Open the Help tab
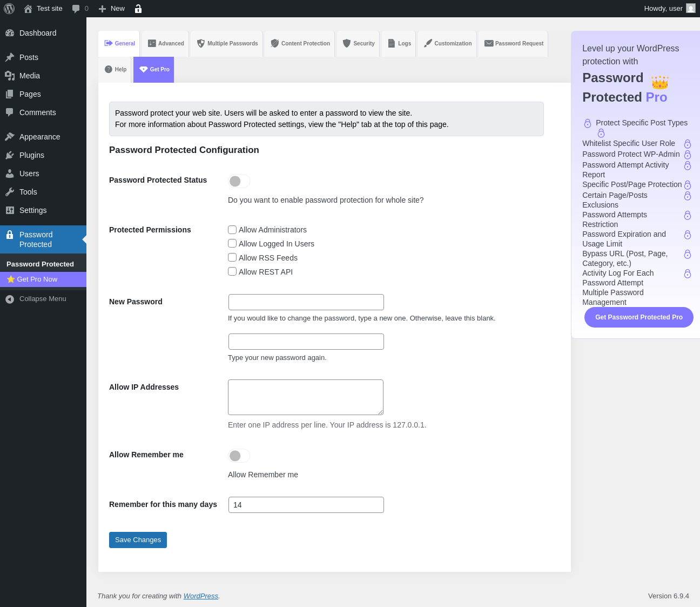The height and width of the screenshot is (607, 700). tap(115, 70)
